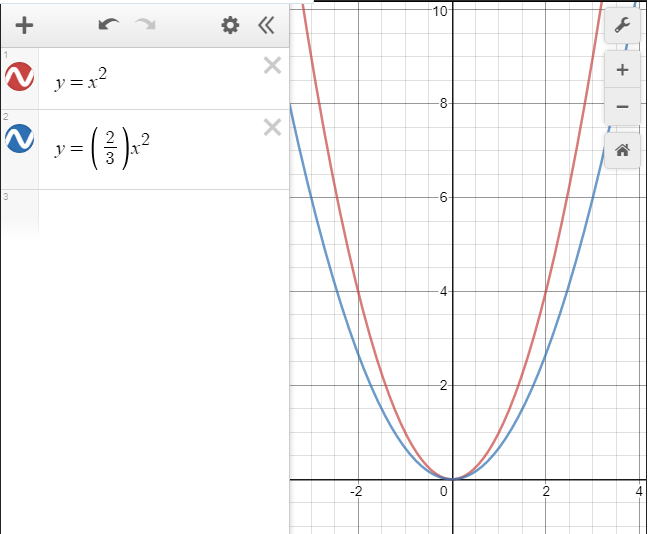Open the Add Item plus menu
This screenshot has width=650, height=534.
[24, 25]
